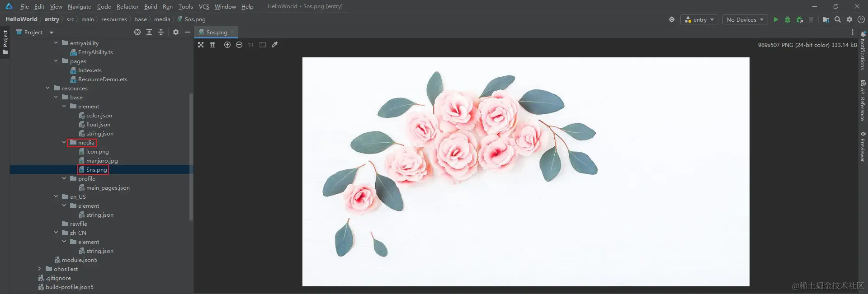This screenshot has width=868, height=294.
Task: Select opened file in Project tree
Action: coord(137,32)
